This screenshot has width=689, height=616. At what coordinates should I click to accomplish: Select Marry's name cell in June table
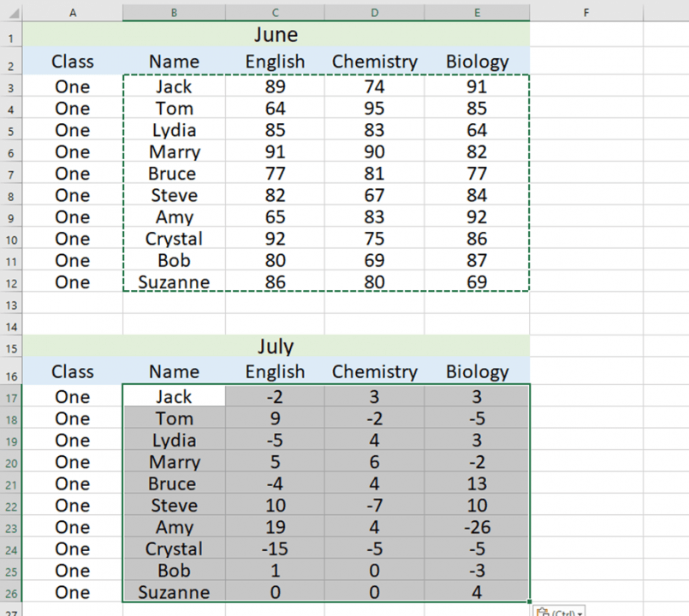[174, 151]
